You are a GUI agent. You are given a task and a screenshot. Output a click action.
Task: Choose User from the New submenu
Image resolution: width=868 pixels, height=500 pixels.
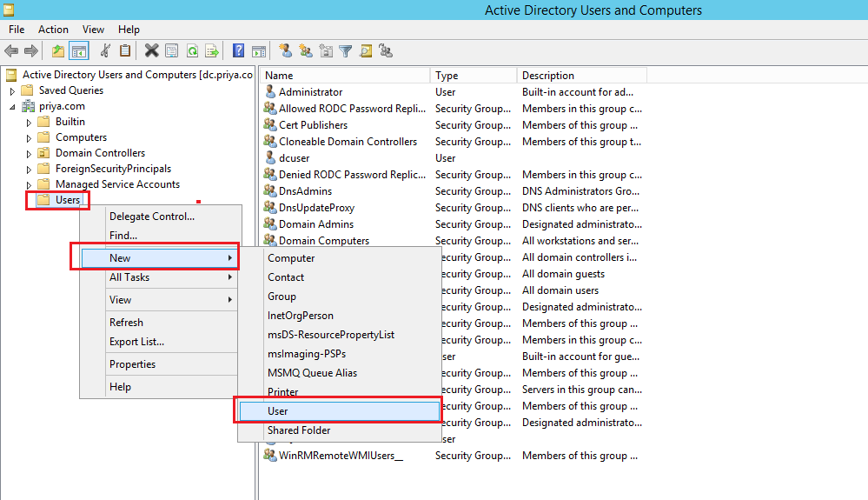point(340,411)
